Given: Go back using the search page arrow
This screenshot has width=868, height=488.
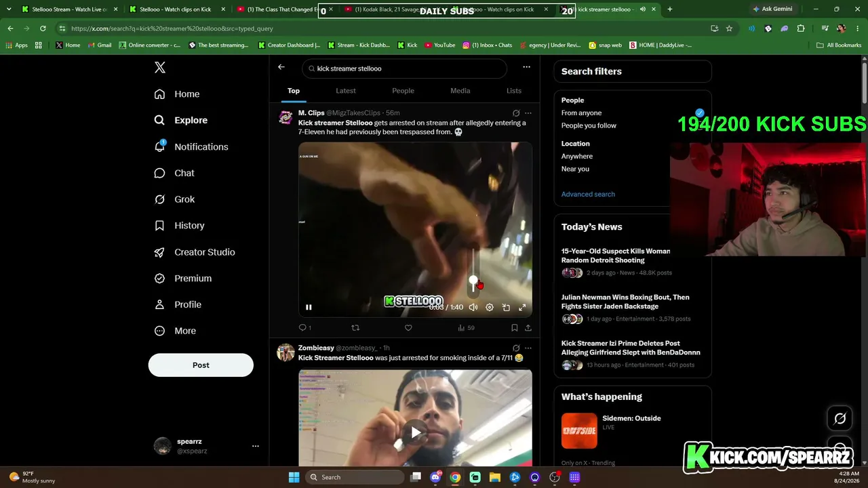Looking at the screenshot, I should [281, 67].
